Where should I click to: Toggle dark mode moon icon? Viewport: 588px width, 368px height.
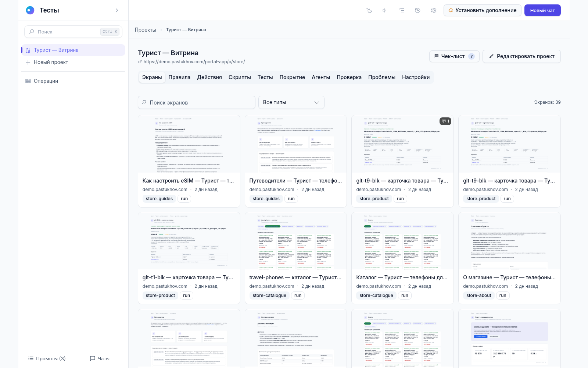pos(369,10)
